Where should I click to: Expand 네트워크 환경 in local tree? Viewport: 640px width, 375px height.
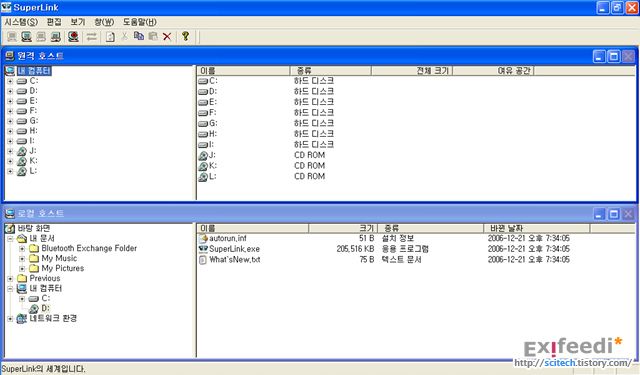point(10,319)
